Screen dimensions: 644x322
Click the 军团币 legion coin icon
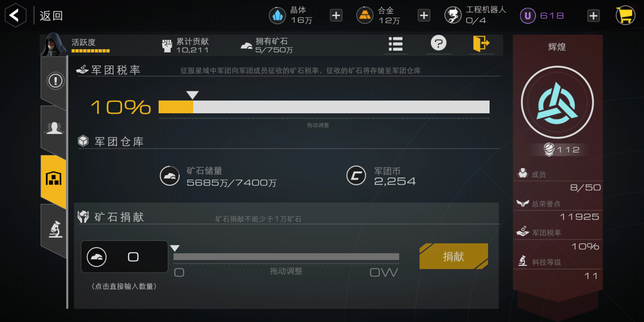356,175
